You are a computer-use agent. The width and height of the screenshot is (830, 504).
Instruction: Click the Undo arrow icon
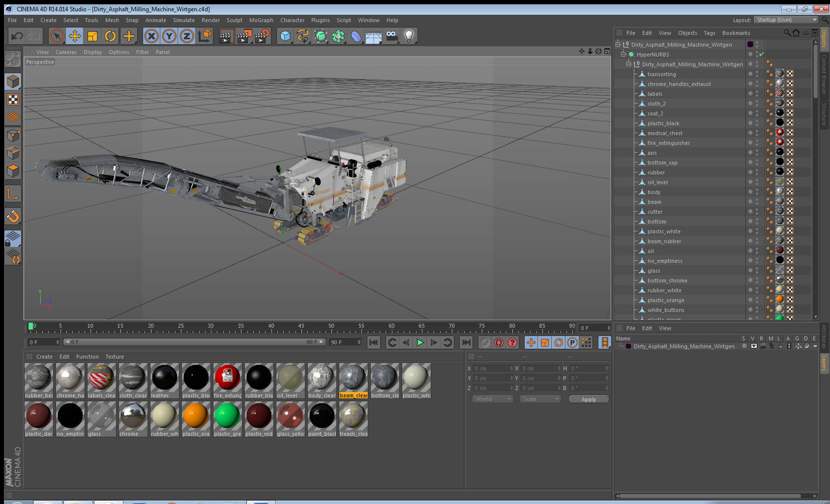point(17,36)
